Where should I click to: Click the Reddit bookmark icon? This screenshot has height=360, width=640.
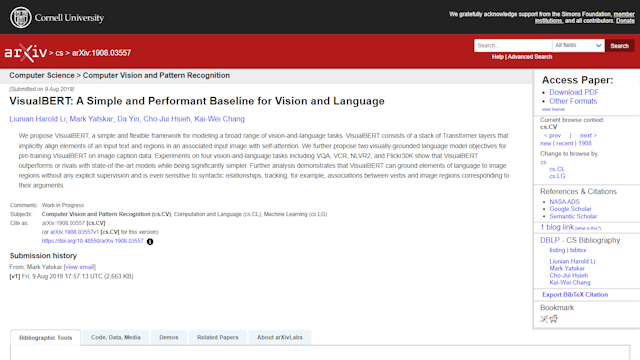(x=553, y=319)
